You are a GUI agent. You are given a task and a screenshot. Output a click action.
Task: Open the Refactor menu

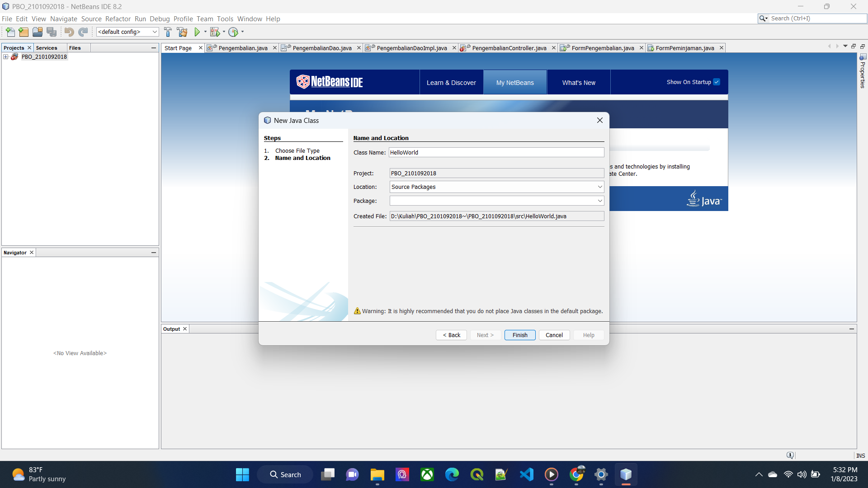[118, 19]
